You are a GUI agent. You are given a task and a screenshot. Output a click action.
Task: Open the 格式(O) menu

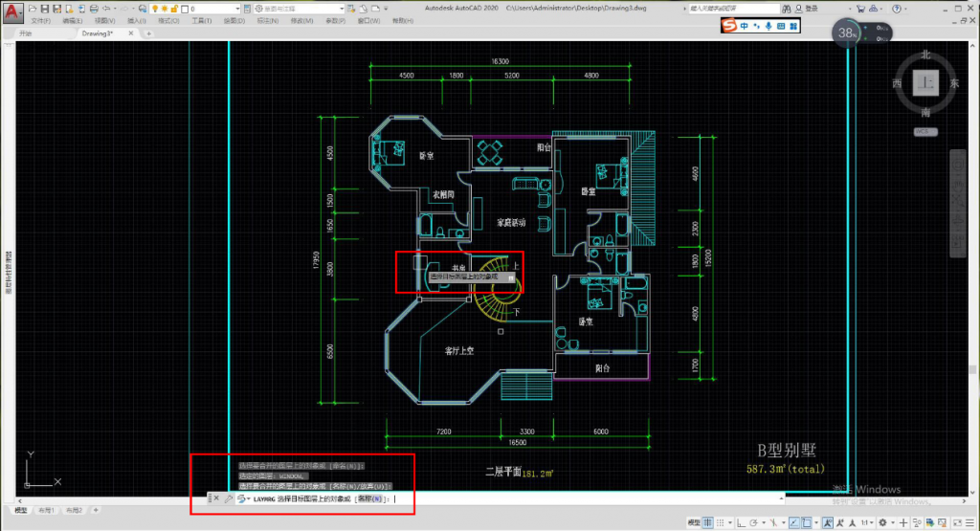(168, 21)
